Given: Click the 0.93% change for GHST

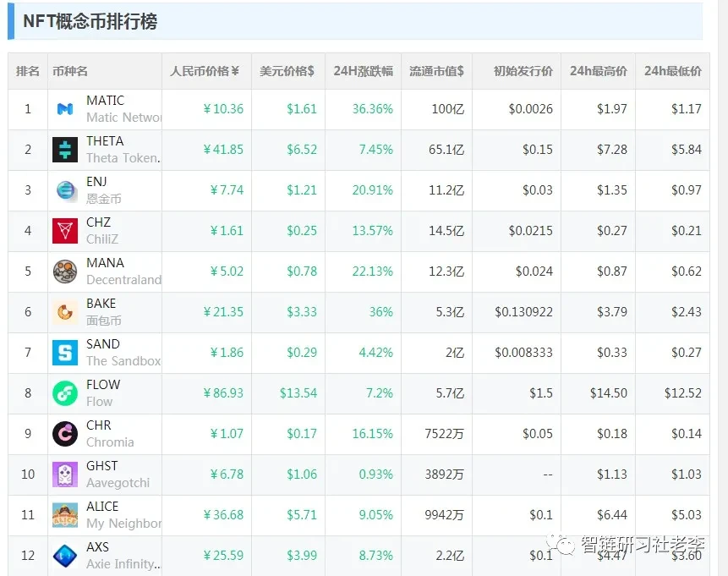Looking at the screenshot, I should [376, 475].
